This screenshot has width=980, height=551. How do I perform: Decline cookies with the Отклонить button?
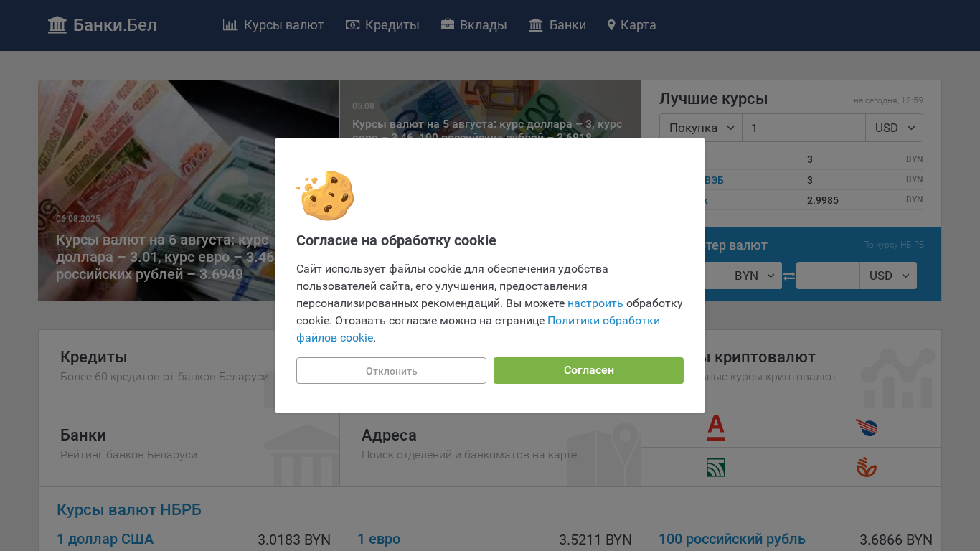[x=391, y=371]
